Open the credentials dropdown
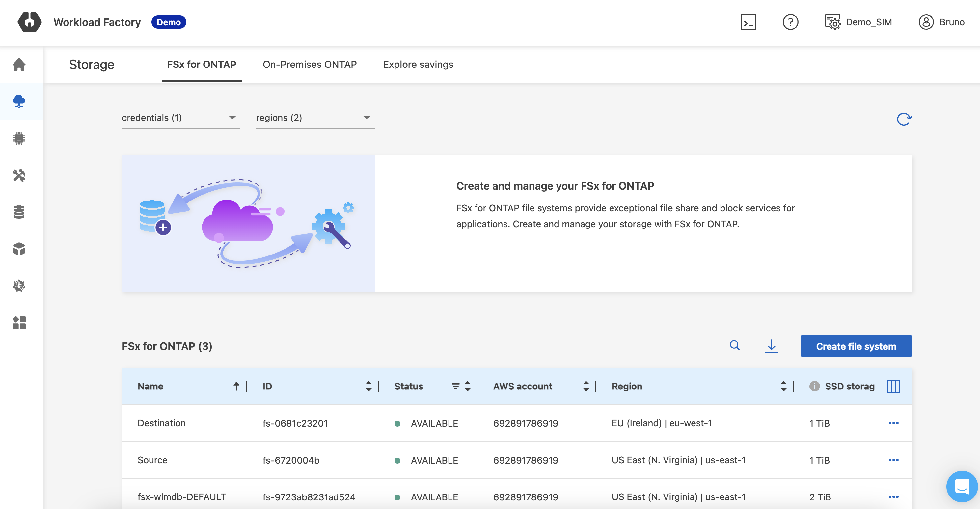The height and width of the screenshot is (509, 980). [x=180, y=118]
